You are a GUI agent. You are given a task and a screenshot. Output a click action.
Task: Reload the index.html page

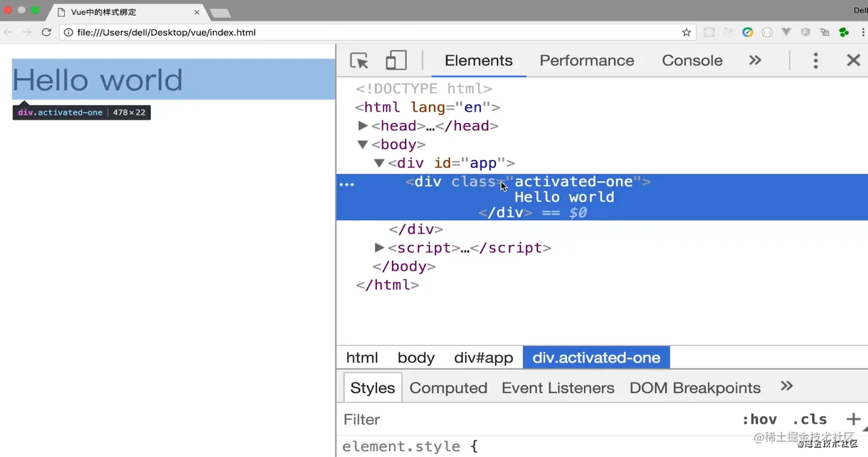point(46,32)
